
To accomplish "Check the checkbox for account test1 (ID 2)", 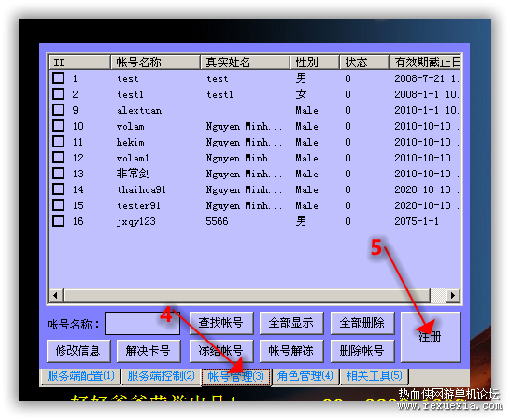I will pyautogui.click(x=59, y=94).
